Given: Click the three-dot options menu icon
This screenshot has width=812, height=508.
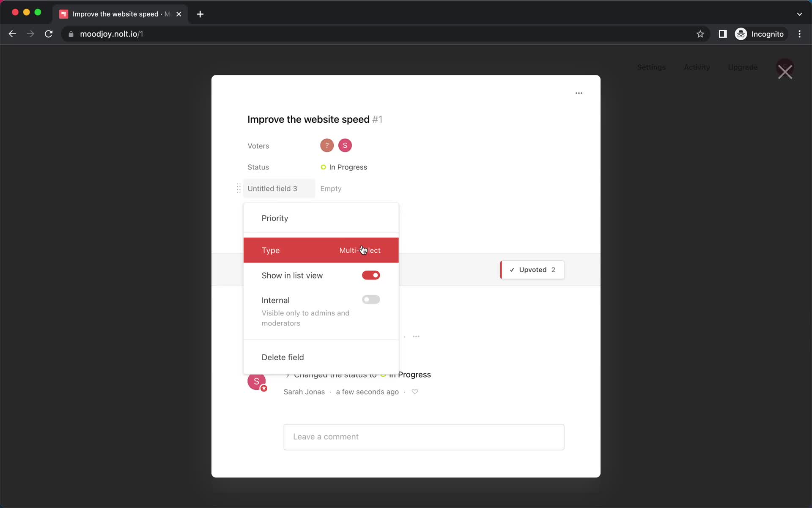Looking at the screenshot, I should click(x=579, y=93).
